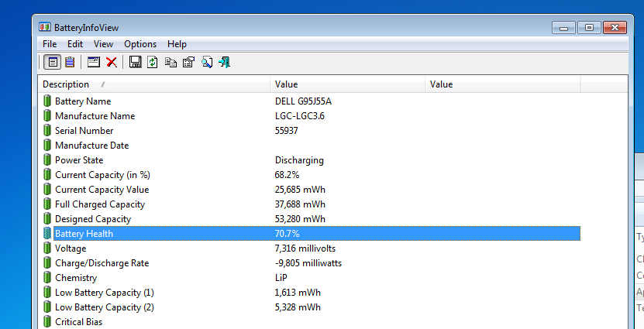This screenshot has width=644, height=329.
Task: Click battery icon beside Designed Capacity row
Action: point(47,219)
